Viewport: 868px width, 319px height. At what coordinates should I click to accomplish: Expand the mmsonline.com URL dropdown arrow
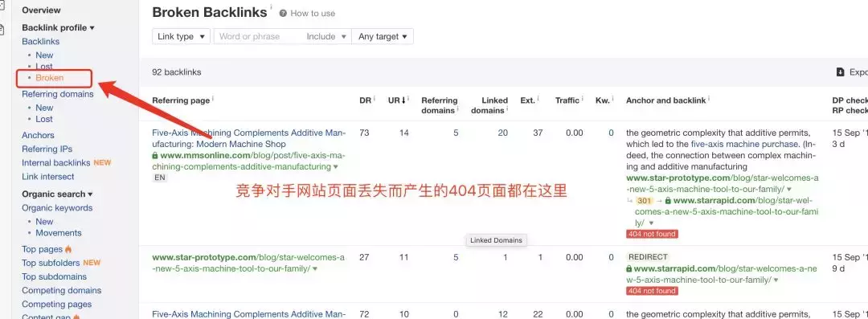tap(335, 166)
